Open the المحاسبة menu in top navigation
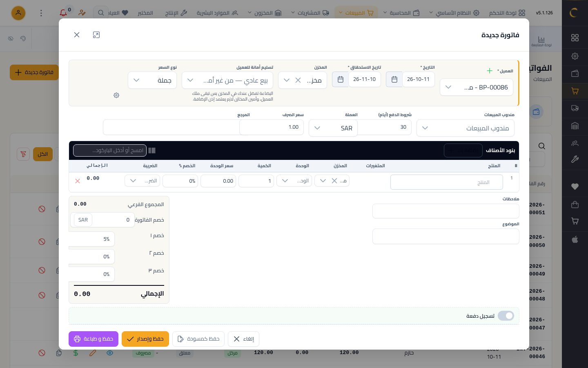588x368 pixels. [x=402, y=13]
